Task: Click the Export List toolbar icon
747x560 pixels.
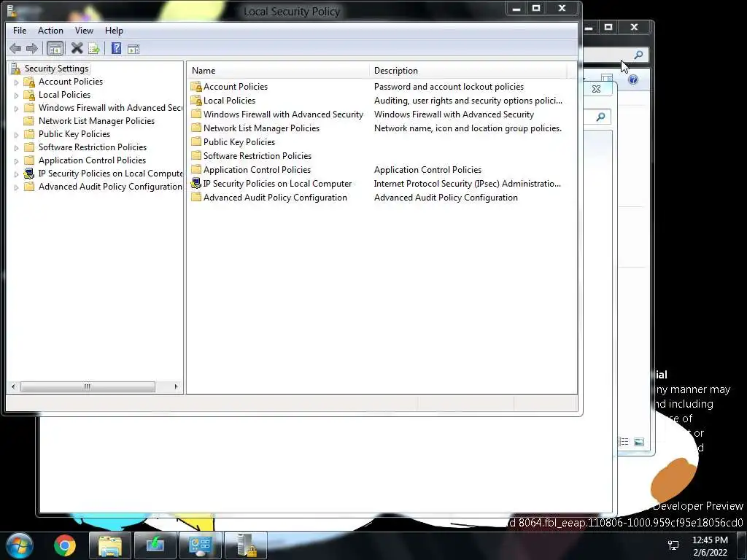Action: coord(94,49)
